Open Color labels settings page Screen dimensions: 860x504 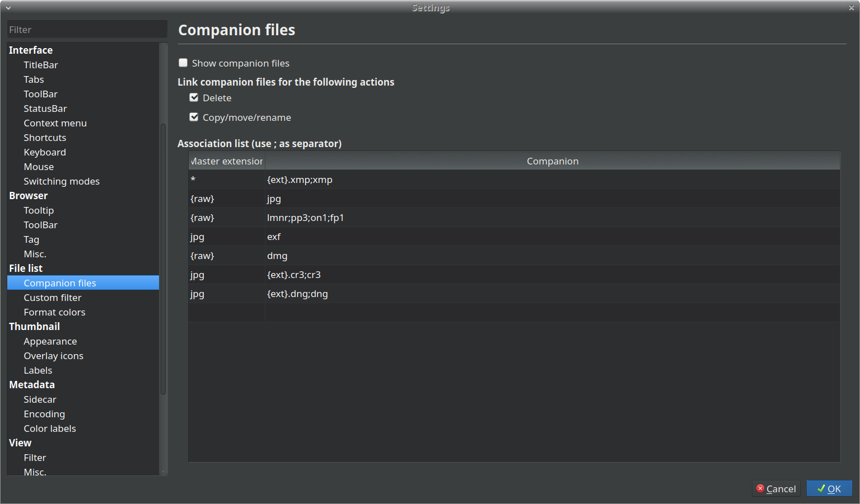coord(50,428)
